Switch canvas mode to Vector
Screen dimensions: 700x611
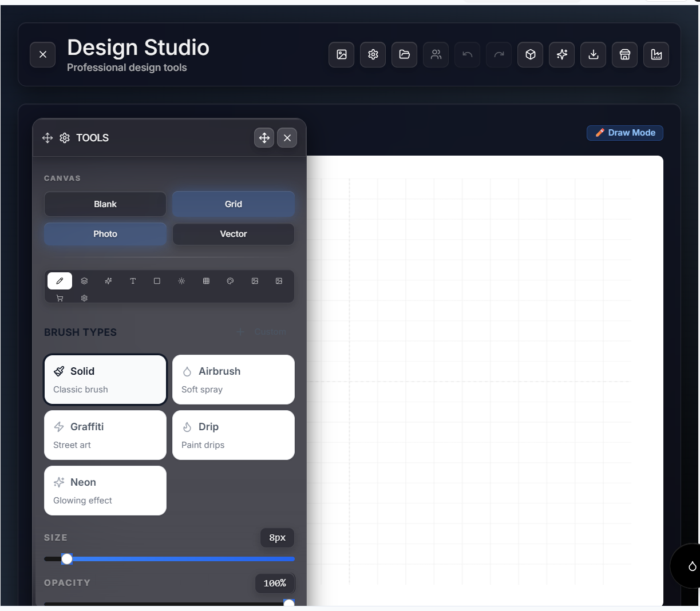[x=233, y=233]
